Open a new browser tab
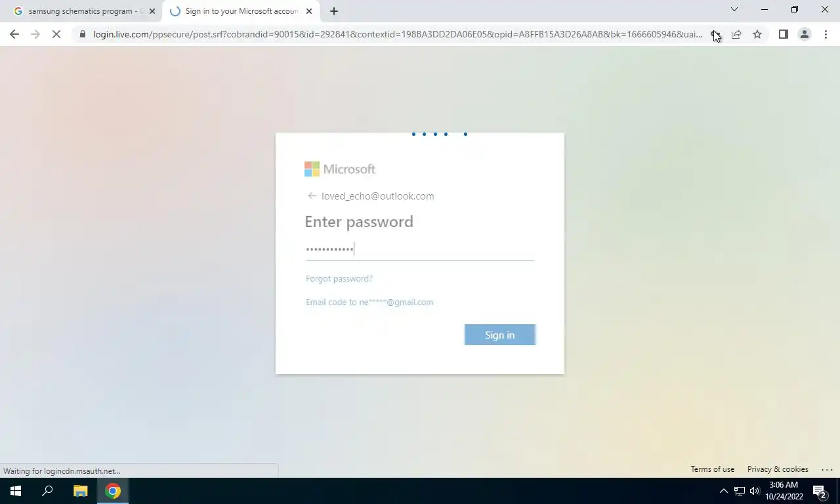Screen dimensions: 840x504 (x=333, y=11)
